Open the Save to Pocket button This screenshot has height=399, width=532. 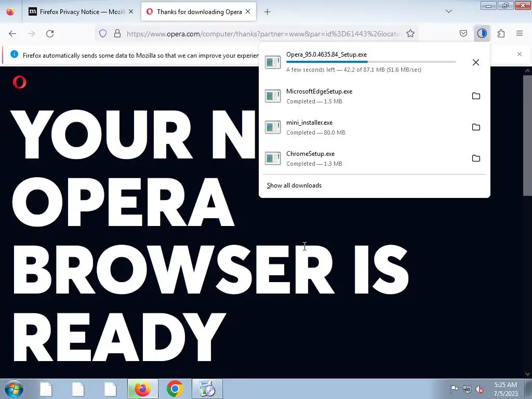[x=463, y=34]
